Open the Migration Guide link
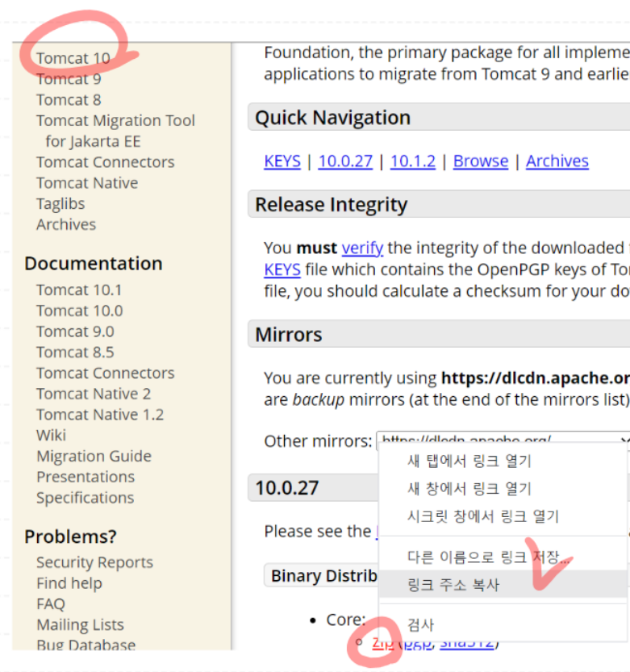Screen dimensions: 630x672 [94, 457]
